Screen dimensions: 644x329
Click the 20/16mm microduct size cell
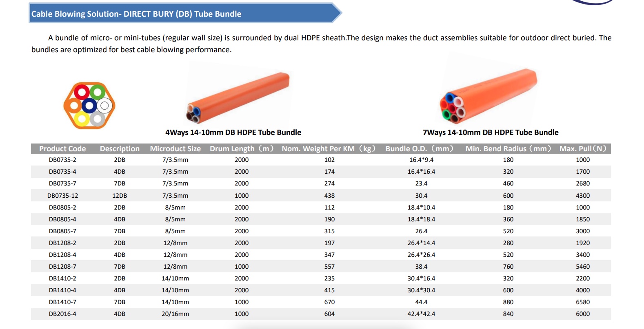tap(175, 314)
